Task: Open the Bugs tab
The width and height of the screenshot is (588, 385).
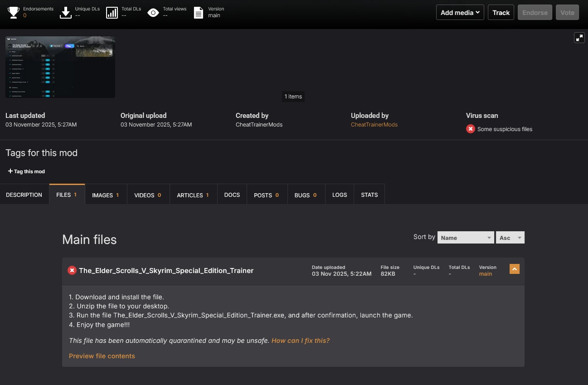Action: point(306,195)
